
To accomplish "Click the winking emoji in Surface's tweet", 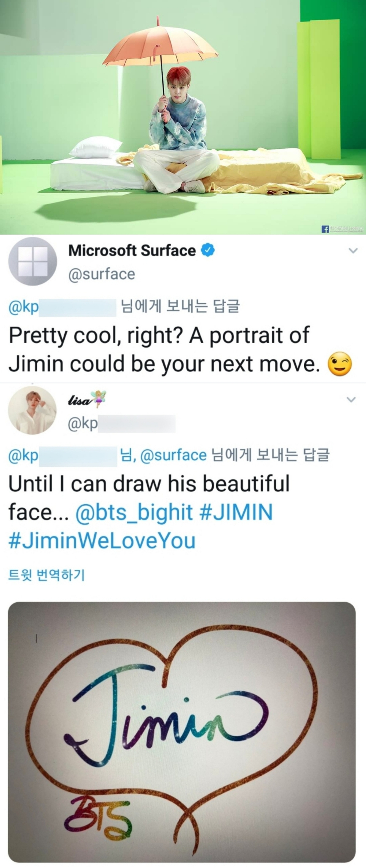I will click(x=340, y=364).
